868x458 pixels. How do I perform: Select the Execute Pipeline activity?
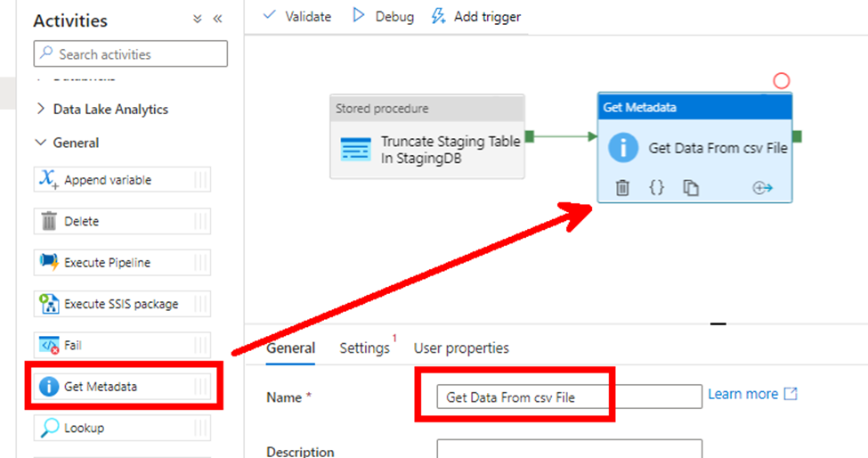coord(122,263)
